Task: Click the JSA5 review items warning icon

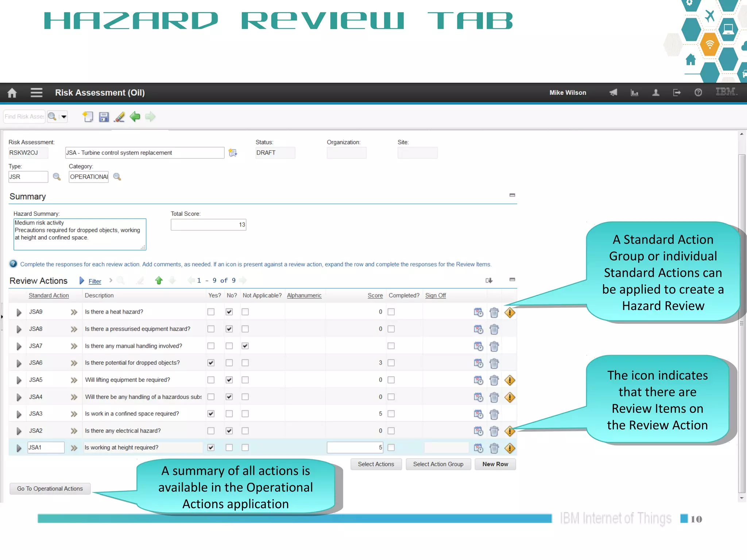Action: click(x=510, y=380)
